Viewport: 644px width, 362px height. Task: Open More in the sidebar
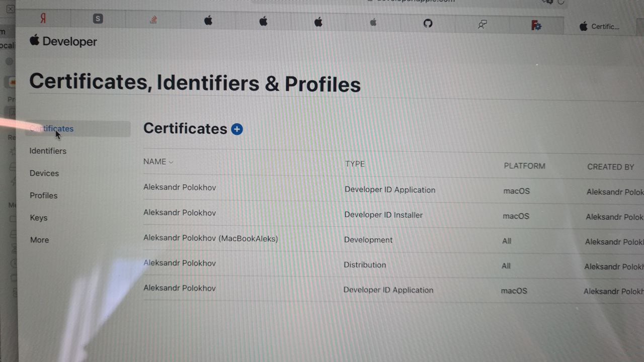pyautogui.click(x=40, y=240)
